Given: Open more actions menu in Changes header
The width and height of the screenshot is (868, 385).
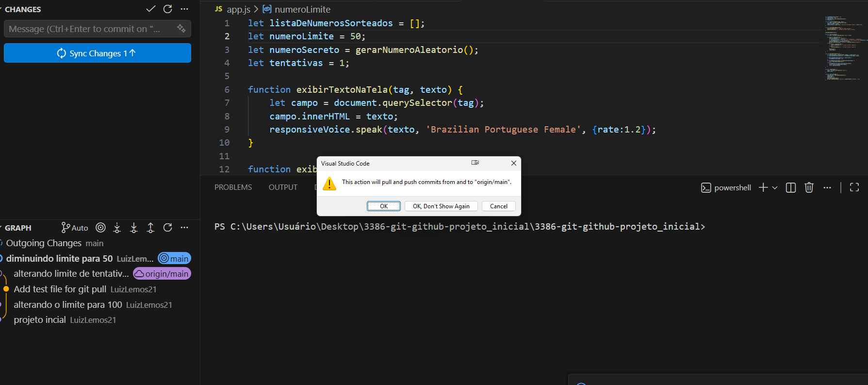Looking at the screenshot, I should (184, 9).
